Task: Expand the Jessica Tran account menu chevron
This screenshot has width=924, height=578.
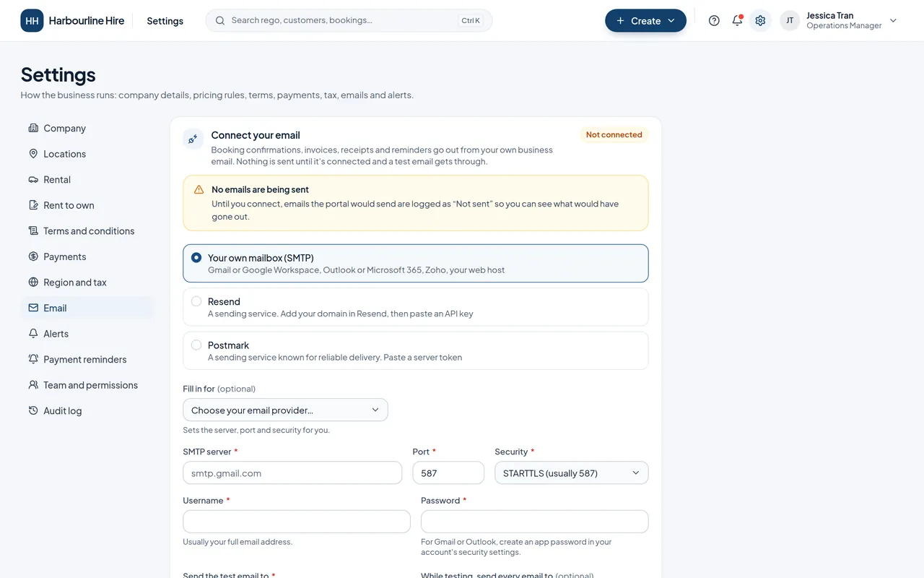Action: (893, 21)
